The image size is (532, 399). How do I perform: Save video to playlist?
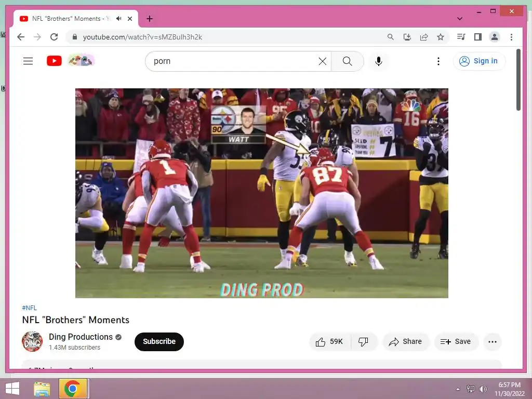click(x=456, y=342)
